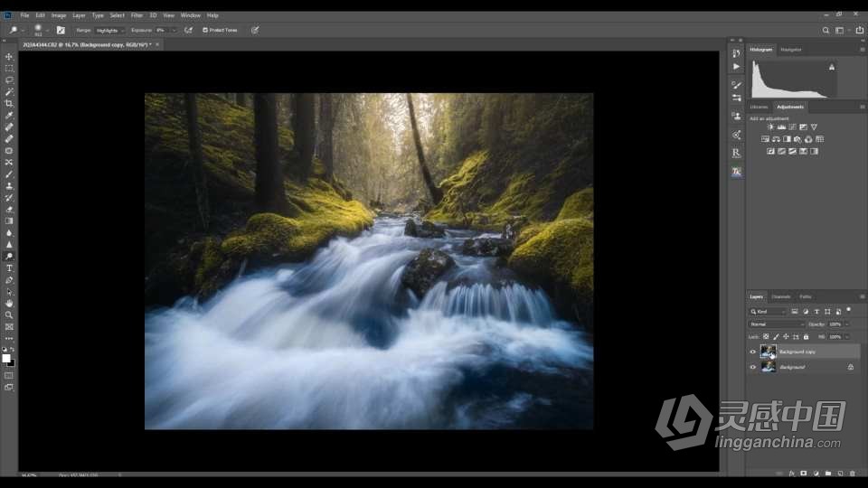Toggle the Protect Tones checkbox
Screen dimensions: 868x488
click(x=205, y=30)
